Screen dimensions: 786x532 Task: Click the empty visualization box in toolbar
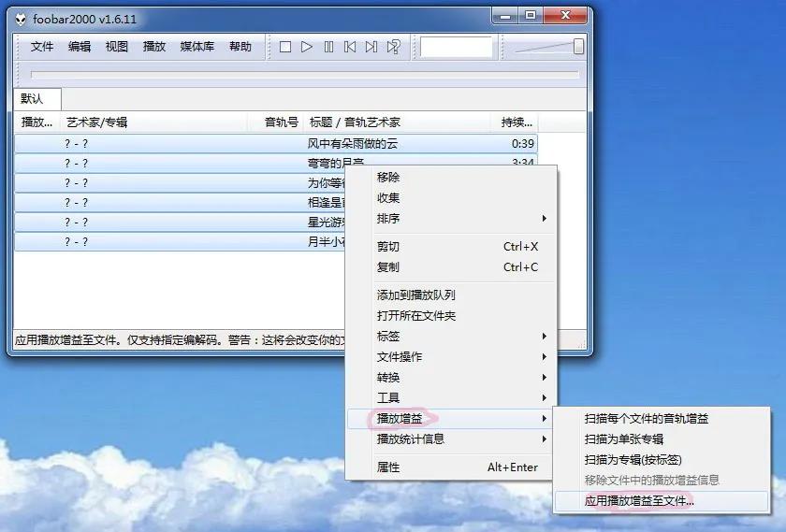[x=457, y=47]
